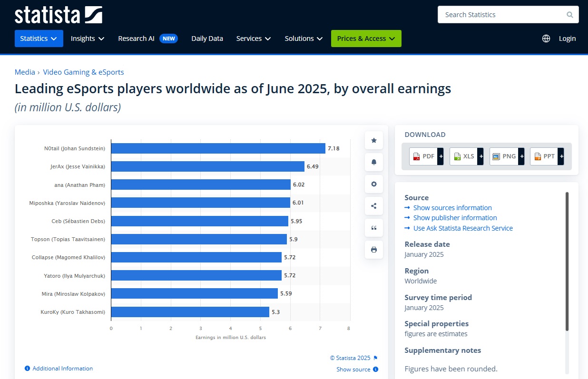
Task: Go to Video Gaming & eSports breadcrumb
Action: pyautogui.click(x=83, y=72)
